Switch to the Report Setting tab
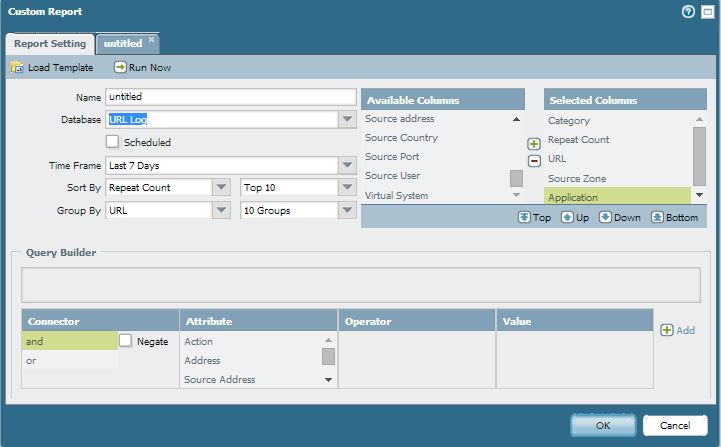721x447 pixels. point(49,44)
